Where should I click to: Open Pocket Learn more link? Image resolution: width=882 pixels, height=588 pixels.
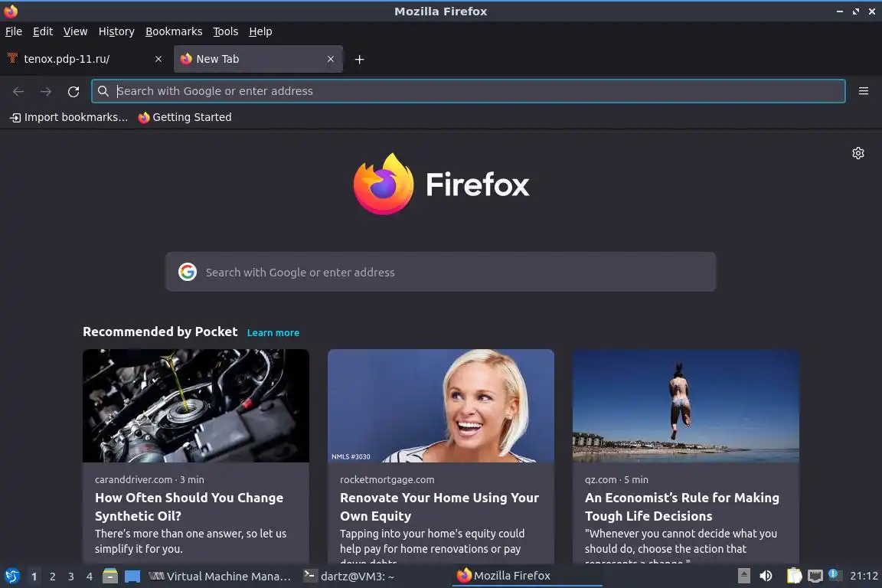273,332
